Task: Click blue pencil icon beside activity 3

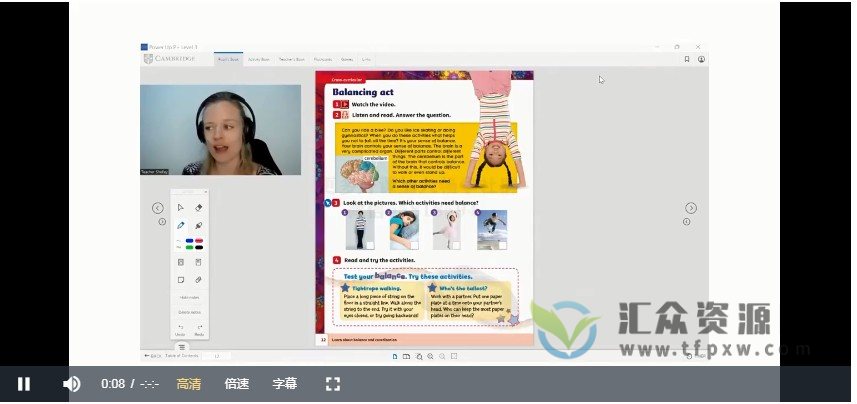Action: pyautogui.click(x=328, y=203)
